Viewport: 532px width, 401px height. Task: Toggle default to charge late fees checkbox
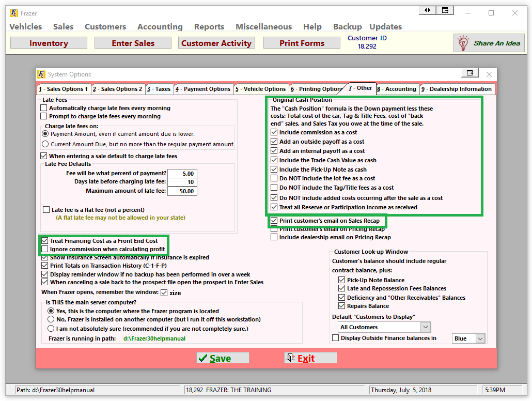(44, 156)
